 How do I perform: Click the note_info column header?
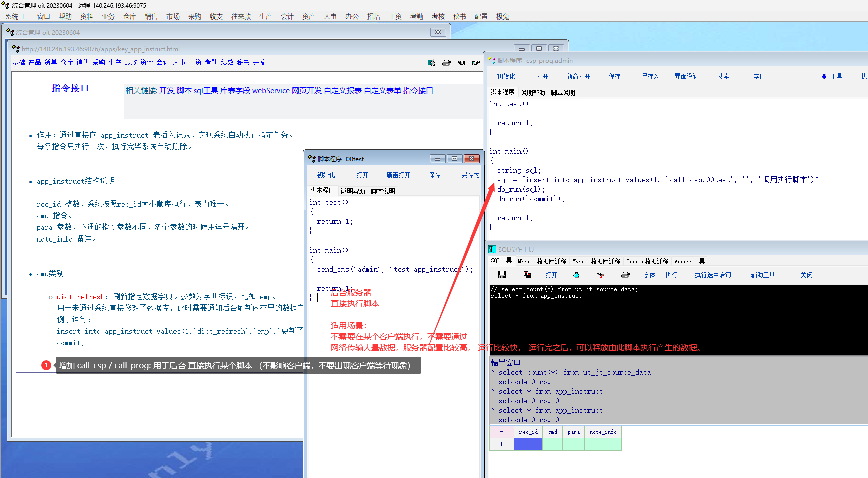click(603, 432)
